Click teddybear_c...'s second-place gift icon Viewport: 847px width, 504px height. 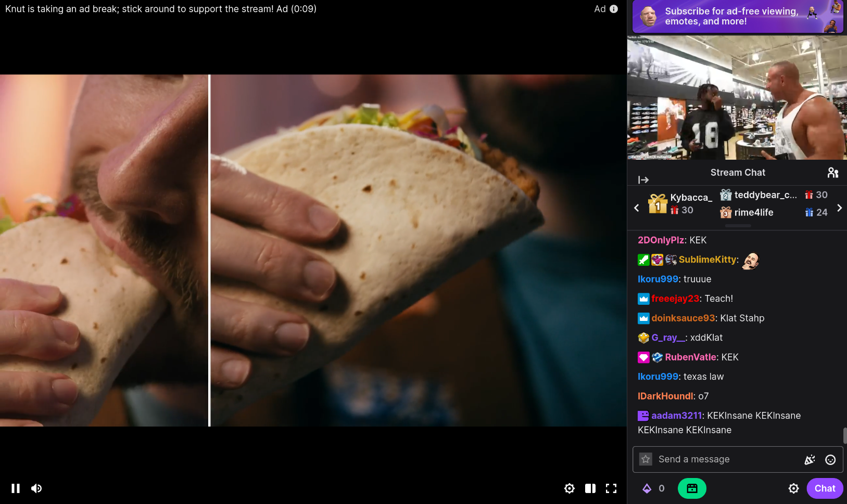726,195
